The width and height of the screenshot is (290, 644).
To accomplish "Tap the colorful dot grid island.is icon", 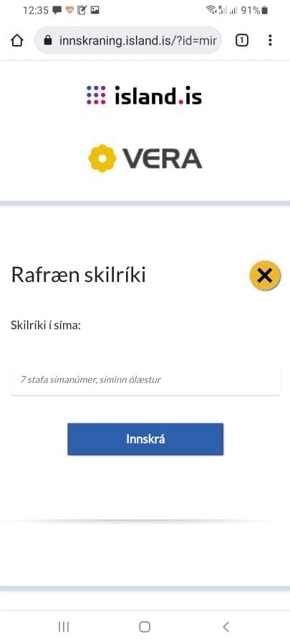I will [96, 95].
